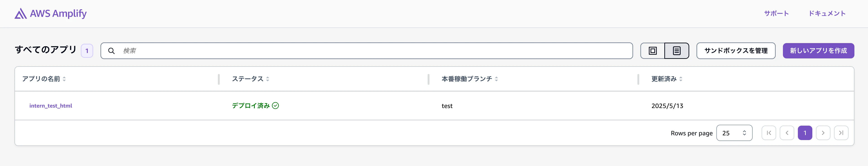
Task: Select the card view layout icon
Action: tap(652, 51)
